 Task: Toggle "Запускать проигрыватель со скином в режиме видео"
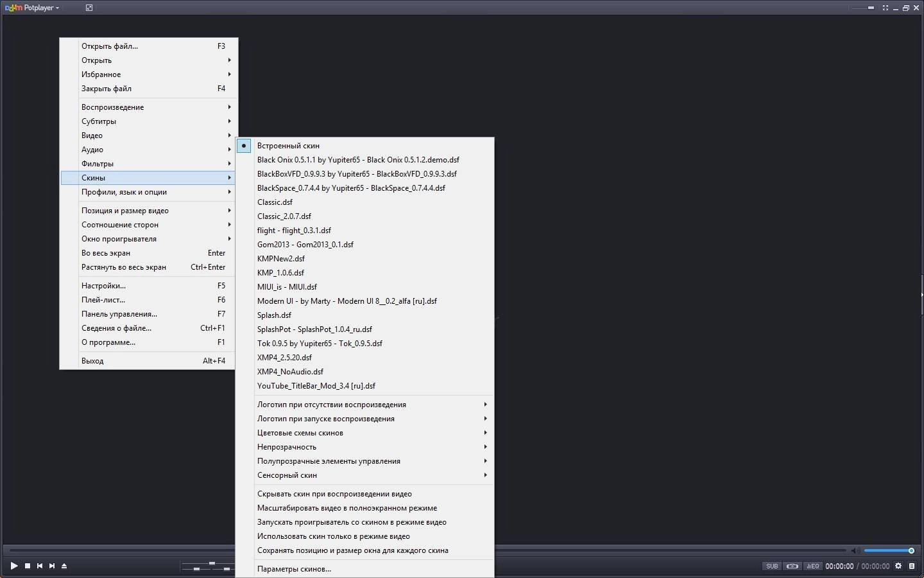tap(365, 522)
